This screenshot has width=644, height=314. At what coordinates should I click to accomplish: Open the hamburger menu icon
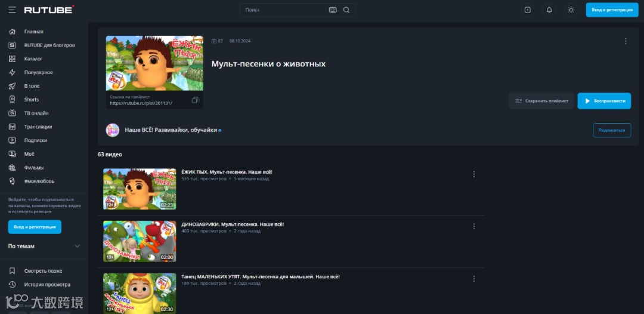point(12,10)
